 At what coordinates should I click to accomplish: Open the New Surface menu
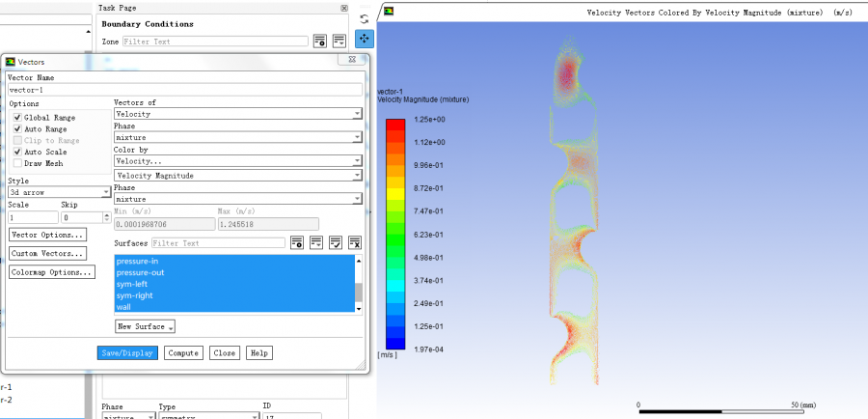[x=145, y=326]
